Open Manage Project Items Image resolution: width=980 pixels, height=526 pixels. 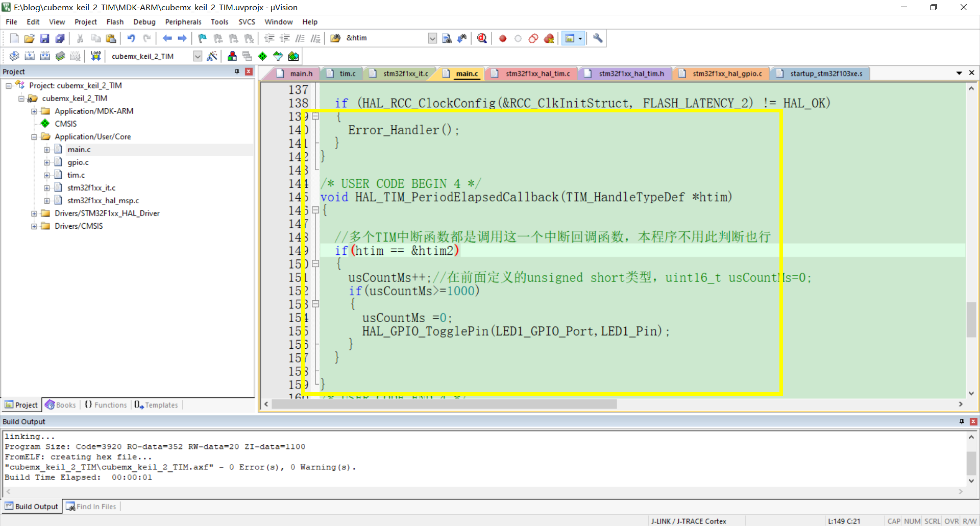click(232, 56)
